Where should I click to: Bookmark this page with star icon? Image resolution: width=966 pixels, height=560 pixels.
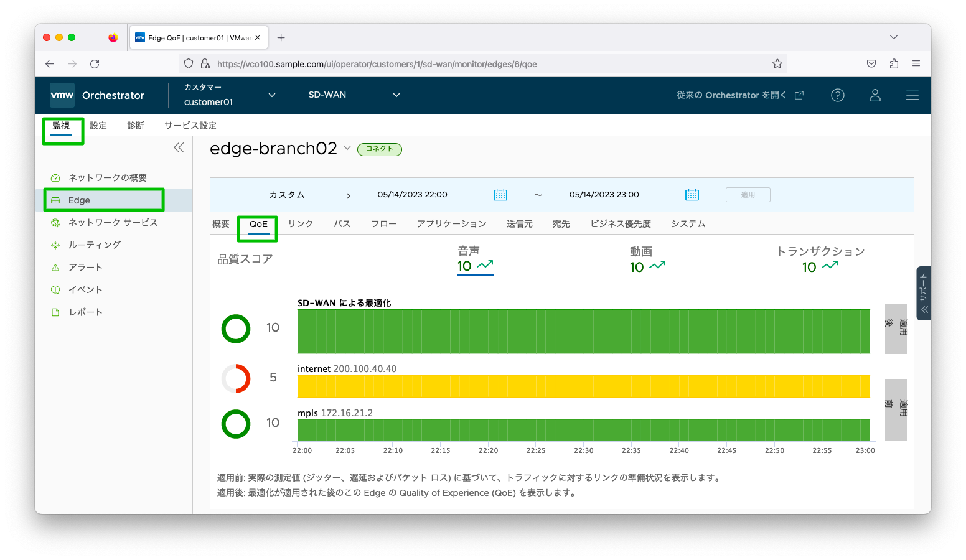[777, 63]
